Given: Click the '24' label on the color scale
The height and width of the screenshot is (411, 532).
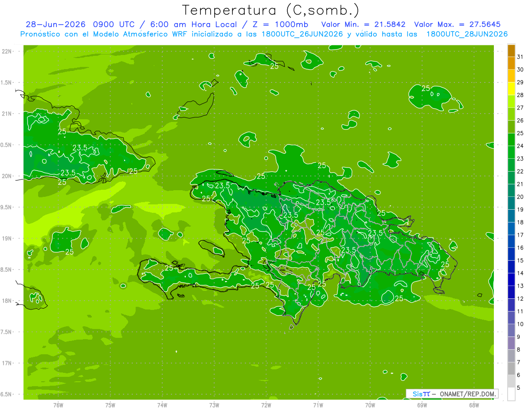Looking at the screenshot, I should pos(520,146).
